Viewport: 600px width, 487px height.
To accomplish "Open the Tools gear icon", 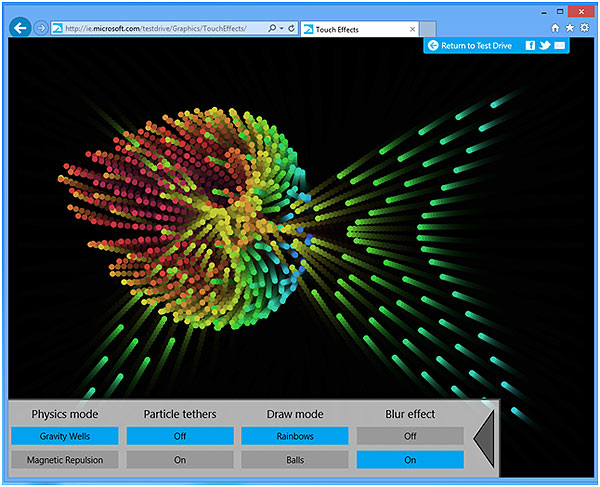I will pyautogui.click(x=584, y=28).
